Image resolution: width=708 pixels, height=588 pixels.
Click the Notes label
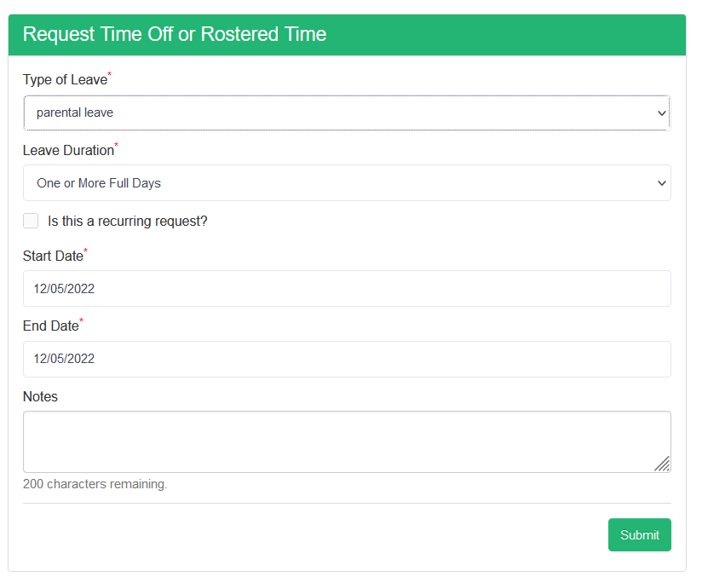pyautogui.click(x=40, y=397)
